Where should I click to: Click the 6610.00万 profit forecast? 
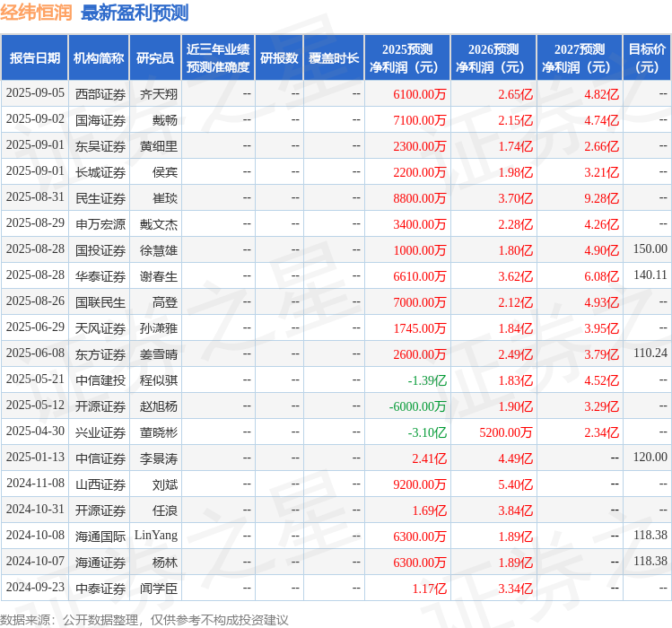(x=420, y=276)
